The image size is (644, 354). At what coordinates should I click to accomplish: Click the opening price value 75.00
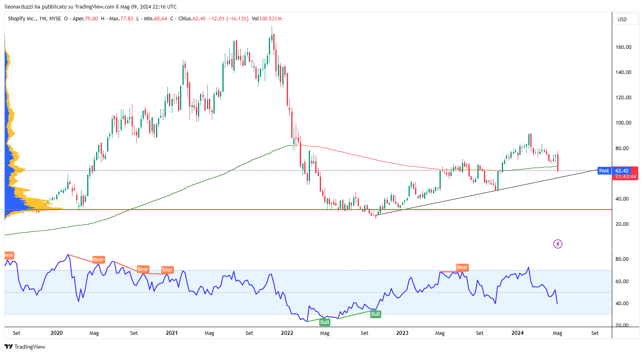pyautogui.click(x=91, y=18)
